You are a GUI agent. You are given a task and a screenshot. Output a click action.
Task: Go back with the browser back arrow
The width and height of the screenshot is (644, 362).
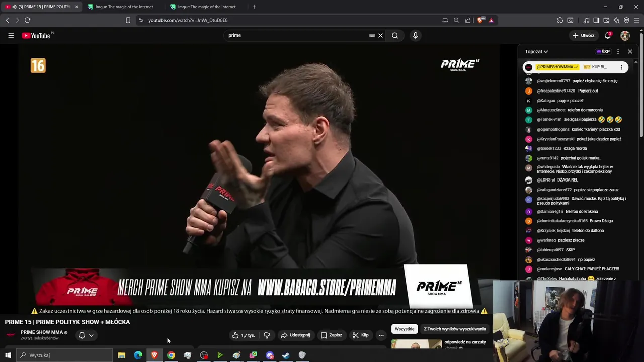(7, 20)
